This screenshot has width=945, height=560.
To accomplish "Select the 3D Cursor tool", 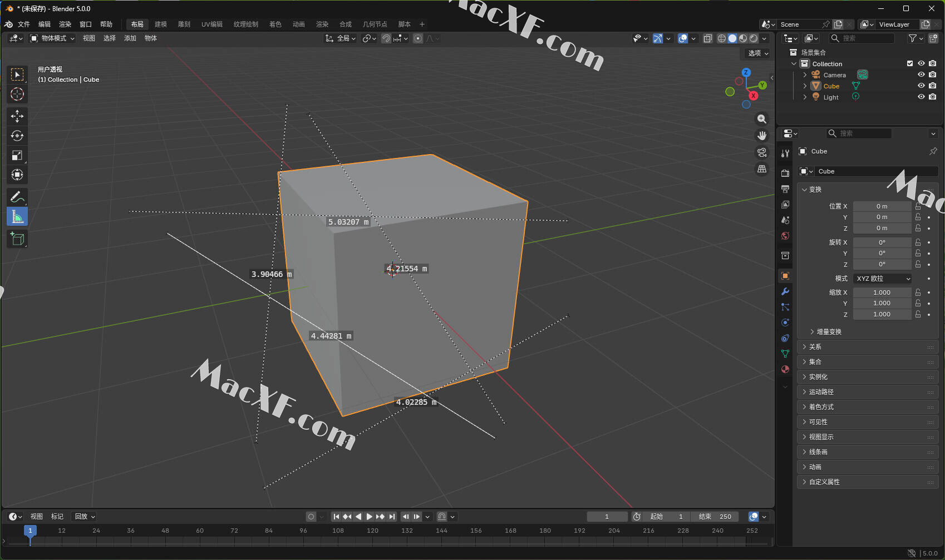I will click(x=17, y=94).
